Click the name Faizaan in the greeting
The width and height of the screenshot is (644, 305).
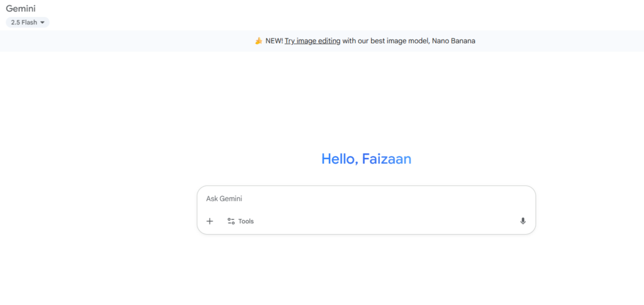tap(387, 159)
